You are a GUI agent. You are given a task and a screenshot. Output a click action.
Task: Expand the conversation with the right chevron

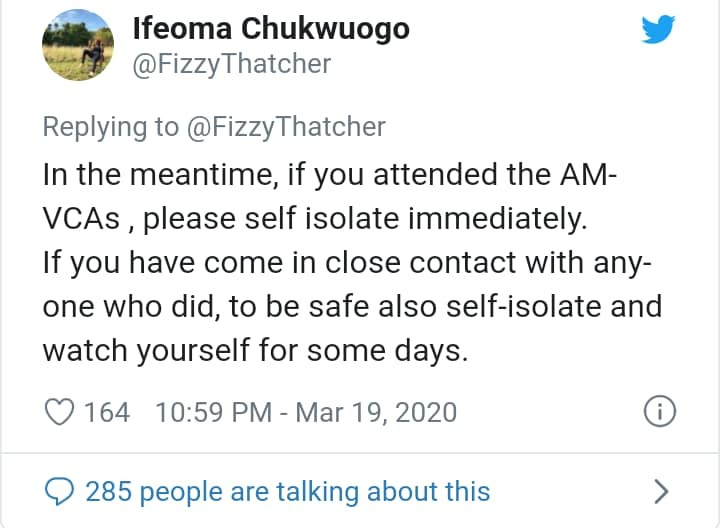660,491
